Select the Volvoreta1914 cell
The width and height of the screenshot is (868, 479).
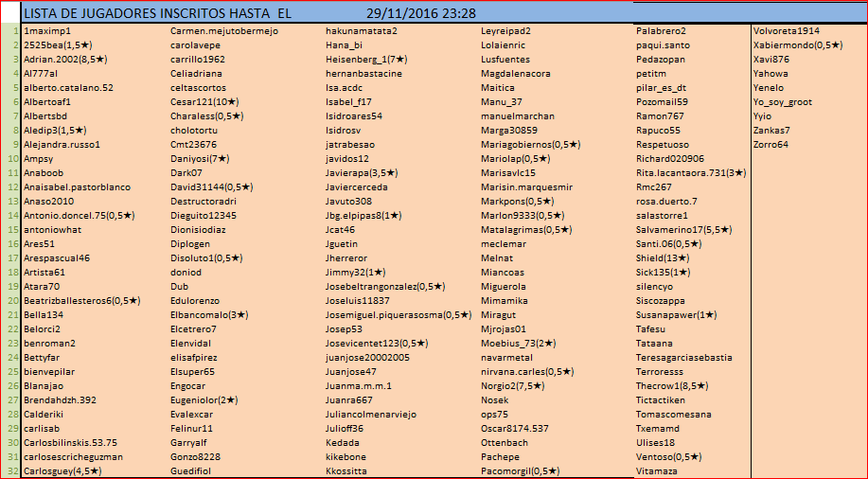click(x=786, y=30)
